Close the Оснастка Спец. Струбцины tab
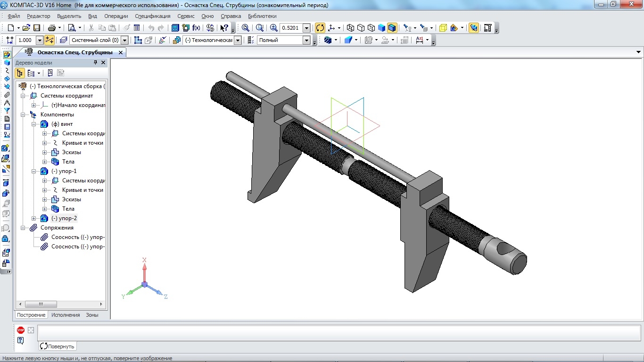644x362 pixels. (x=120, y=52)
